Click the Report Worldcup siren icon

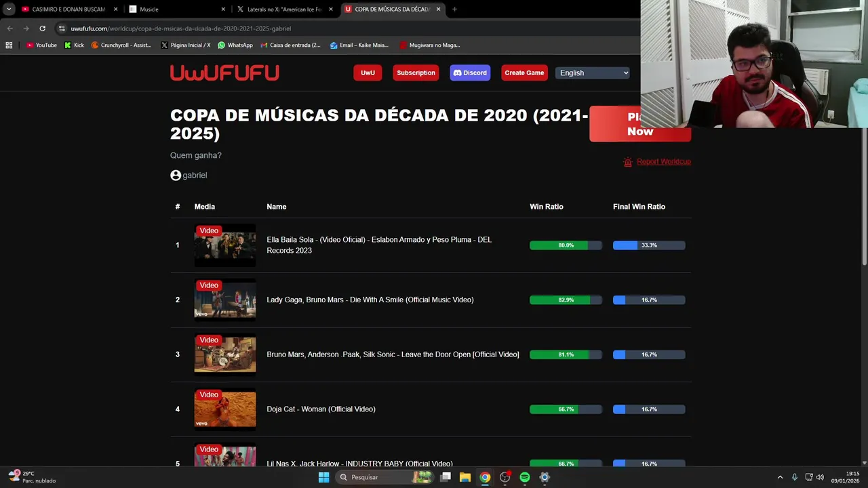628,162
